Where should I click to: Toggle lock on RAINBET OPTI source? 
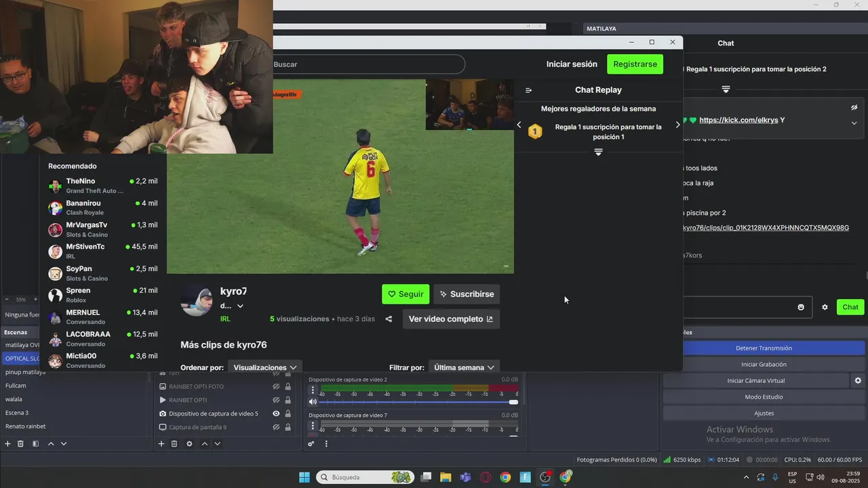(x=288, y=400)
